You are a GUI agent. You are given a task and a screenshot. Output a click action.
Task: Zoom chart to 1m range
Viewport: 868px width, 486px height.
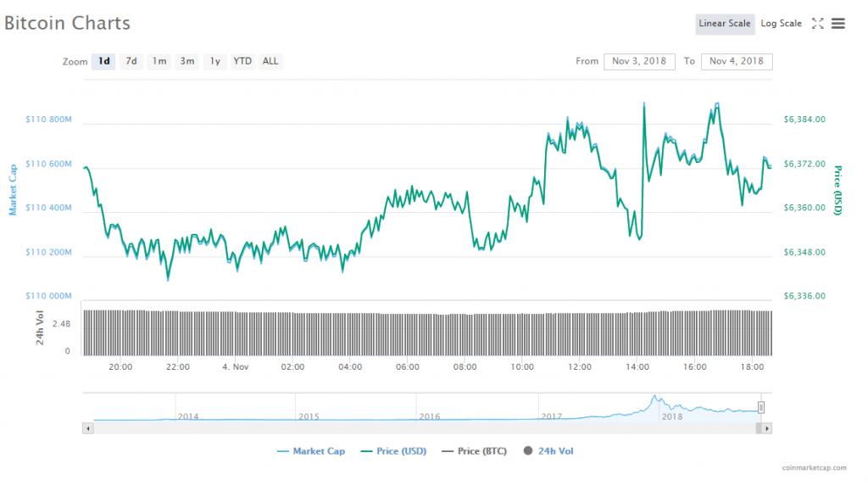click(159, 61)
